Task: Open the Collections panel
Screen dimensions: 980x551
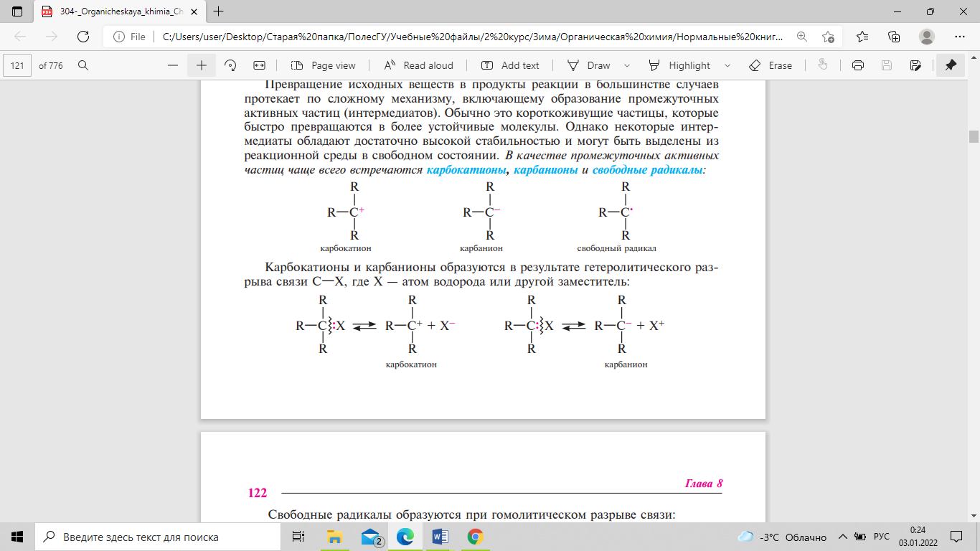Action: [x=894, y=37]
